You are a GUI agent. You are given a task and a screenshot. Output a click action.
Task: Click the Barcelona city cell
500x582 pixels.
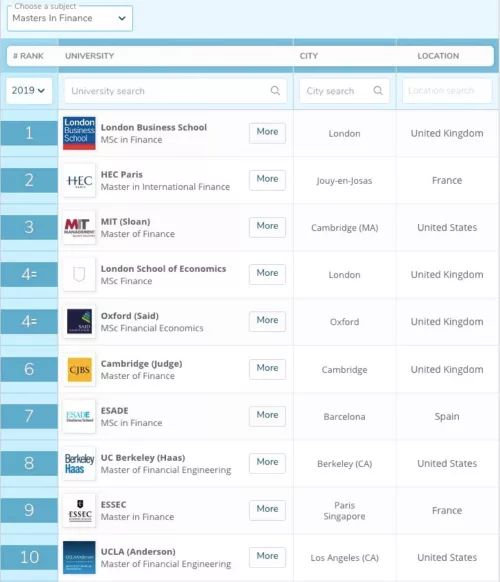[x=344, y=417]
